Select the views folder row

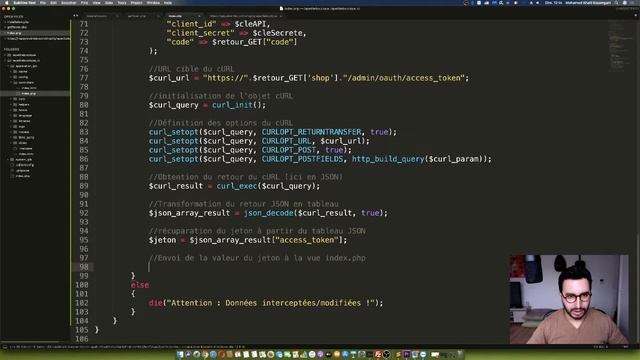coord(35,143)
